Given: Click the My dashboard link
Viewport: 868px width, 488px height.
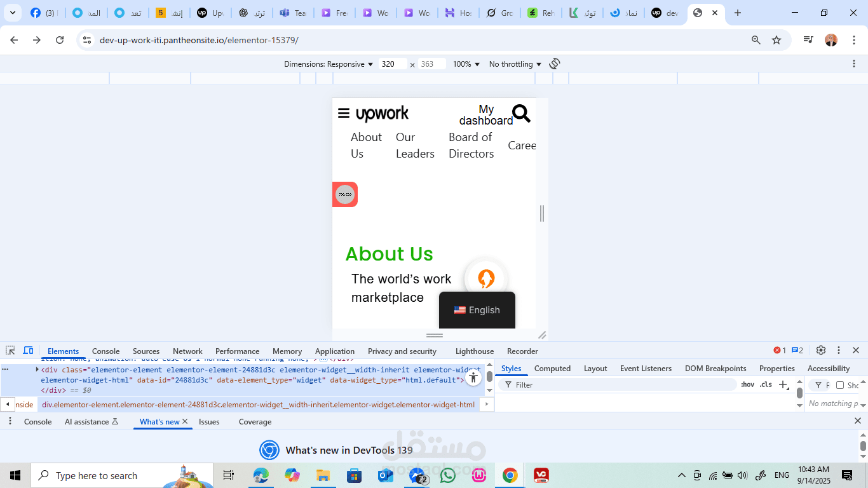Looking at the screenshot, I should (x=486, y=115).
